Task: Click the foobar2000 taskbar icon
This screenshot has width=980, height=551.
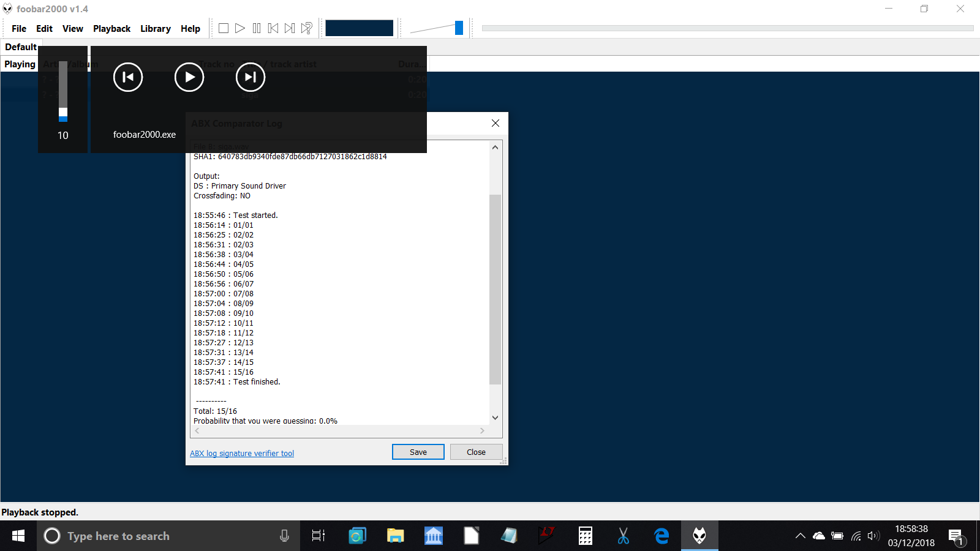Action: coord(699,536)
